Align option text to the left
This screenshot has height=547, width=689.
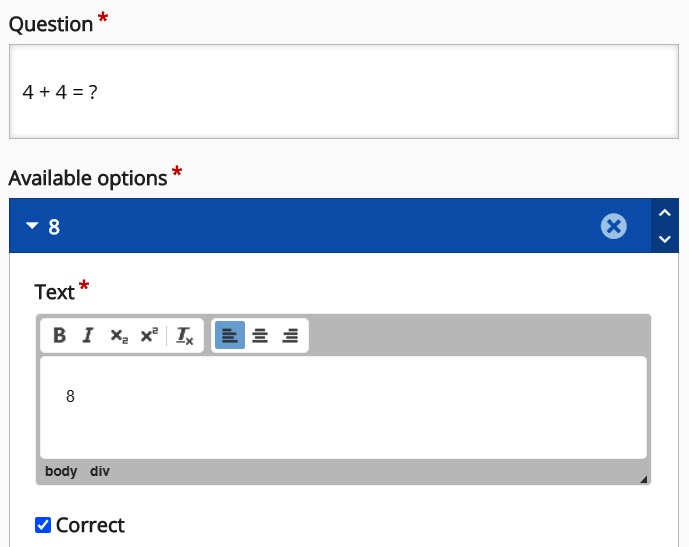(x=230, y=336)
